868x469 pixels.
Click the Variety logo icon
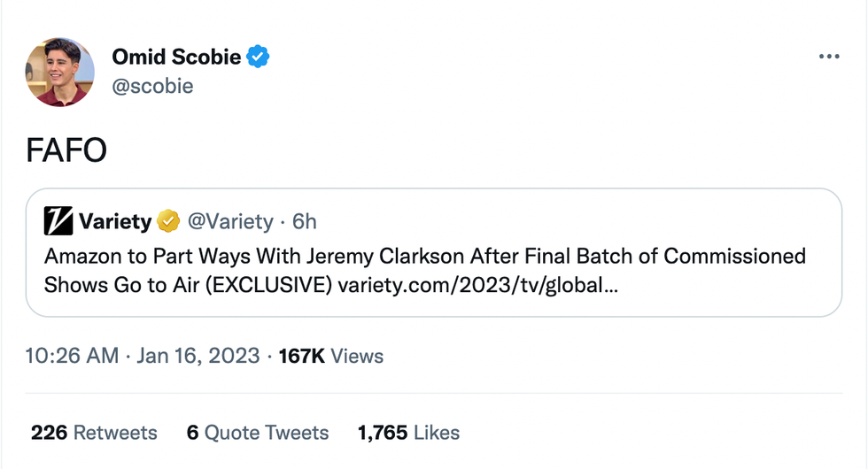58,221
